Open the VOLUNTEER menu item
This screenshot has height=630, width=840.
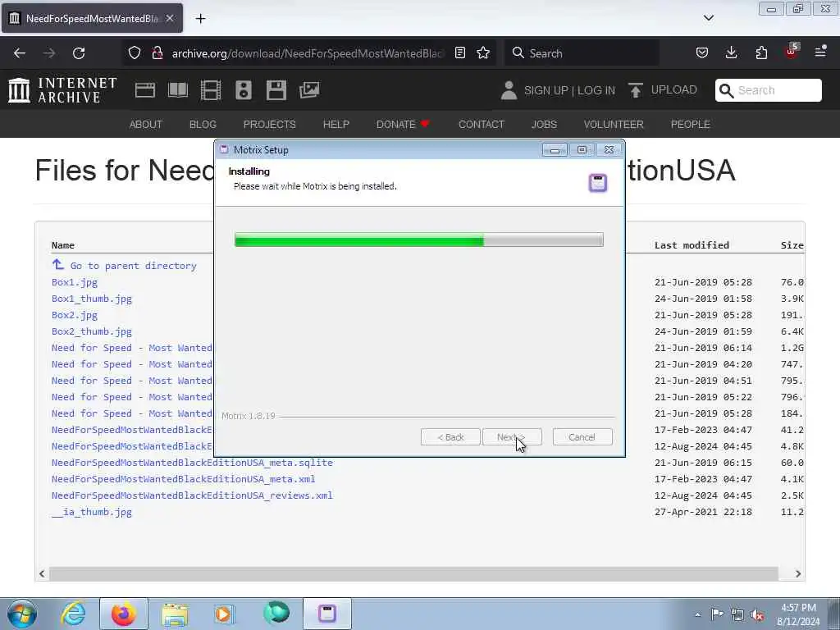[x=614, y=125]
